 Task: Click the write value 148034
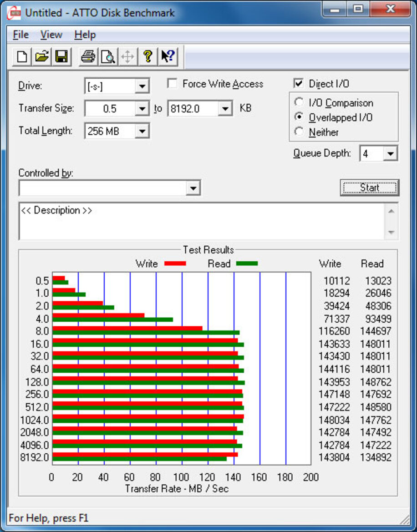[334, 420]
